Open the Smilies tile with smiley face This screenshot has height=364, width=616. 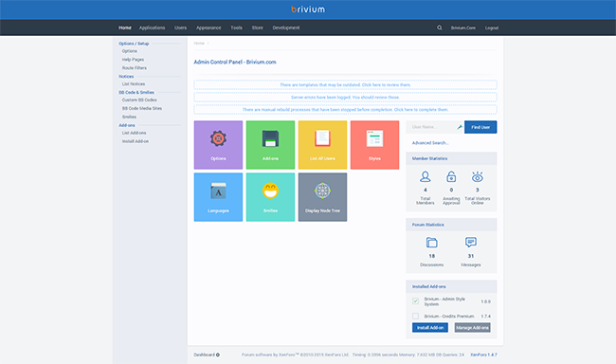click(x=270, y=197)
